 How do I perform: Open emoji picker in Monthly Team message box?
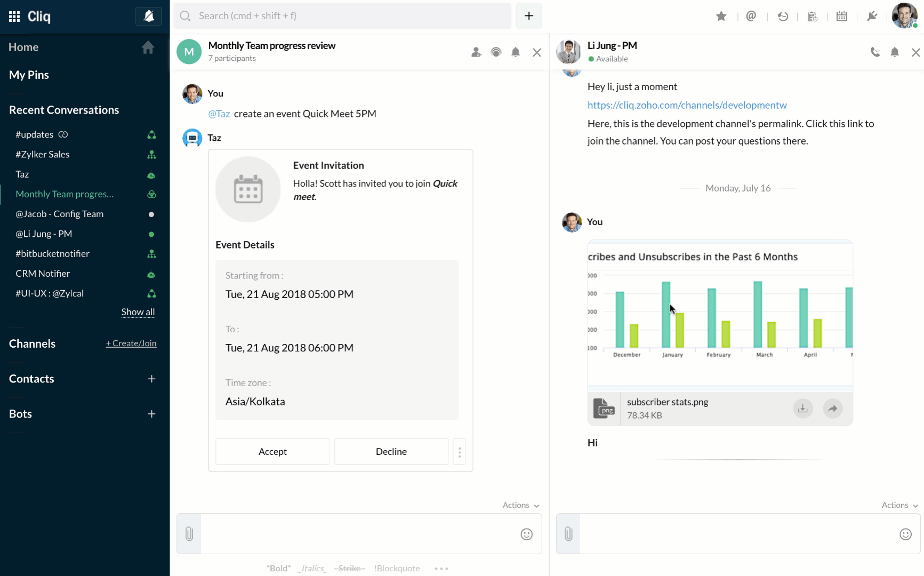[526, 534]
